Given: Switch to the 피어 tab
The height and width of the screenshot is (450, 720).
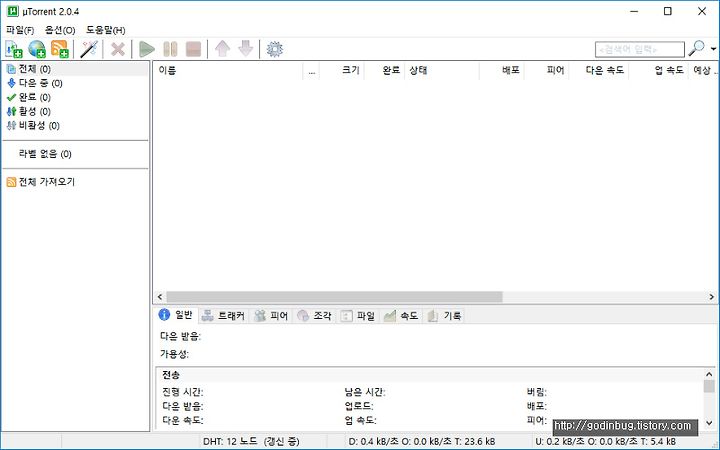Looking at the screenshot, I should tap(271, 316).
